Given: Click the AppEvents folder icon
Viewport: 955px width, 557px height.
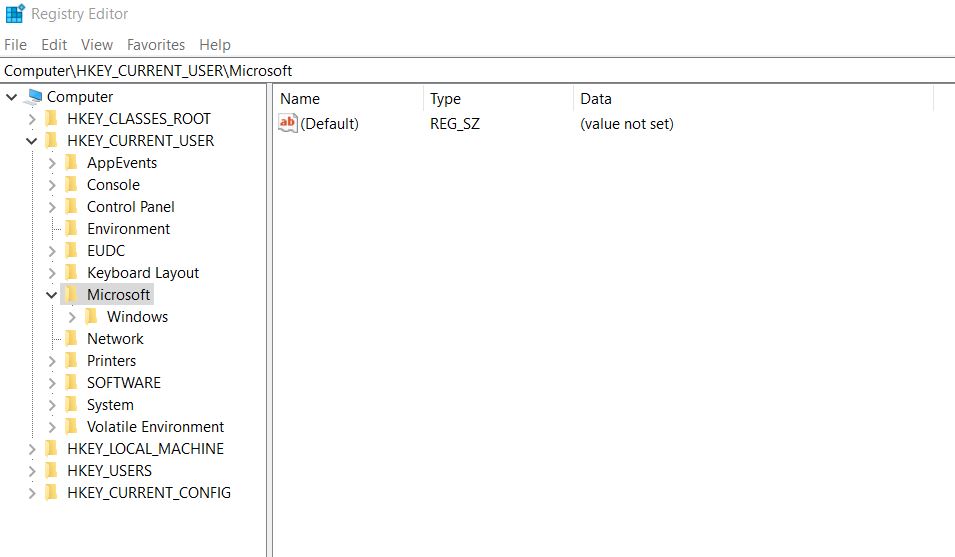Looking at the screenshot, I should 71,163.
